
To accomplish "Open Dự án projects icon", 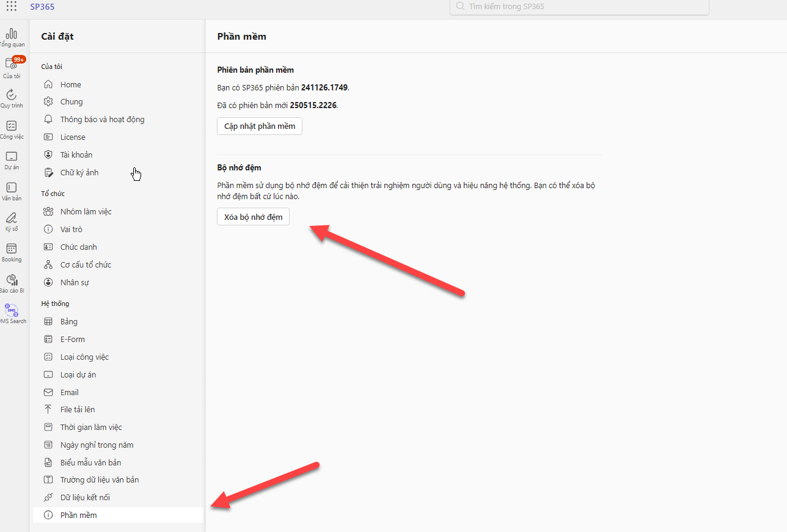I will tap(12, 159).
